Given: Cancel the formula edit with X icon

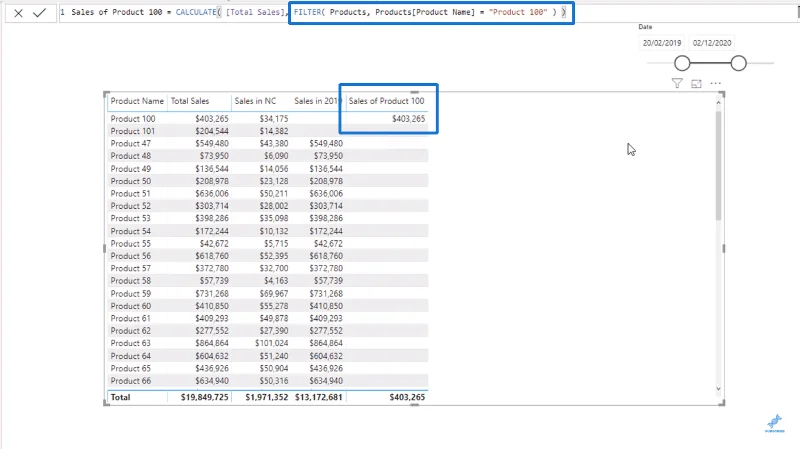Looking at the screenshot, I should coord(18,13).
